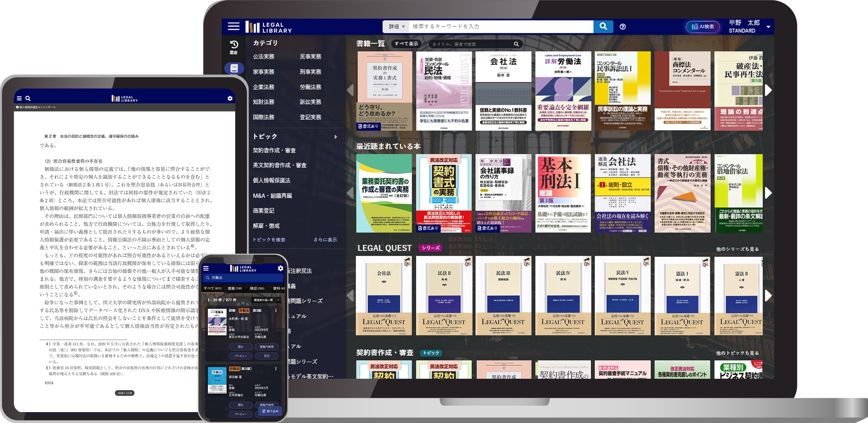Click the left arrow of the LEGAL QUEST row
Image resolution: width=868 pixels, height=423 pixels.
tap(350, 295)
